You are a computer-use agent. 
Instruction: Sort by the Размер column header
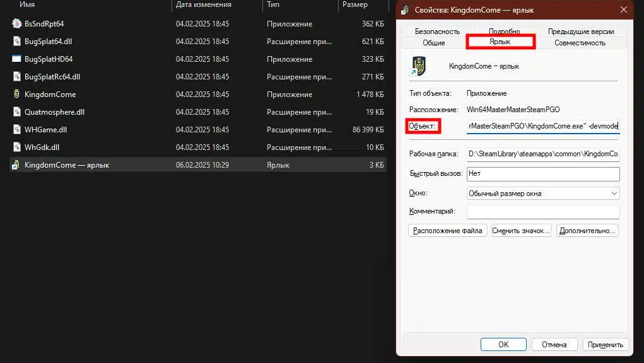(x=355, y=4)
